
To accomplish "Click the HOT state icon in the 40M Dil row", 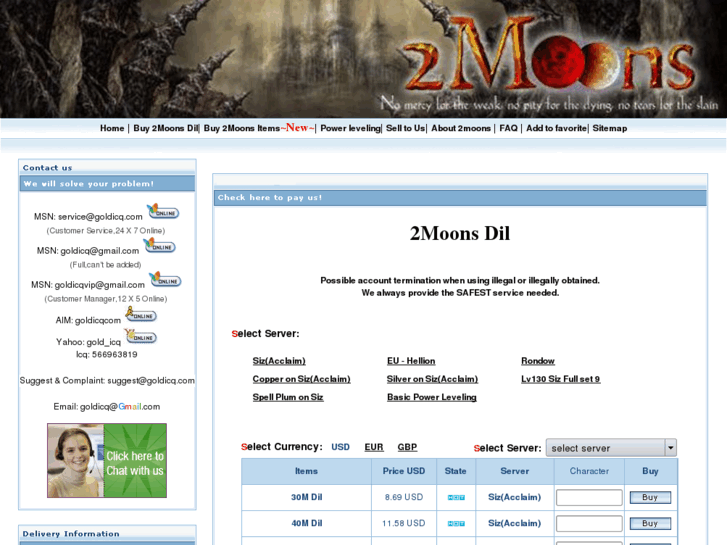I will (456, 524).
